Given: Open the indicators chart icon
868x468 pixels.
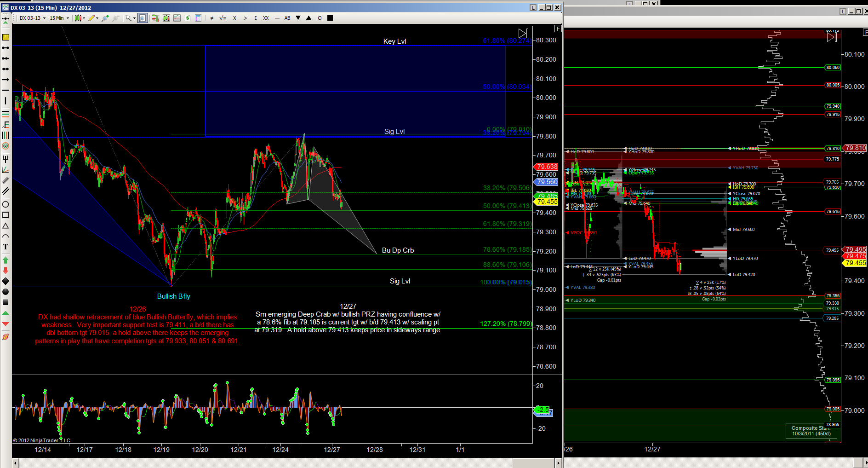Looking at the screenshot, I should click(177, 18).
